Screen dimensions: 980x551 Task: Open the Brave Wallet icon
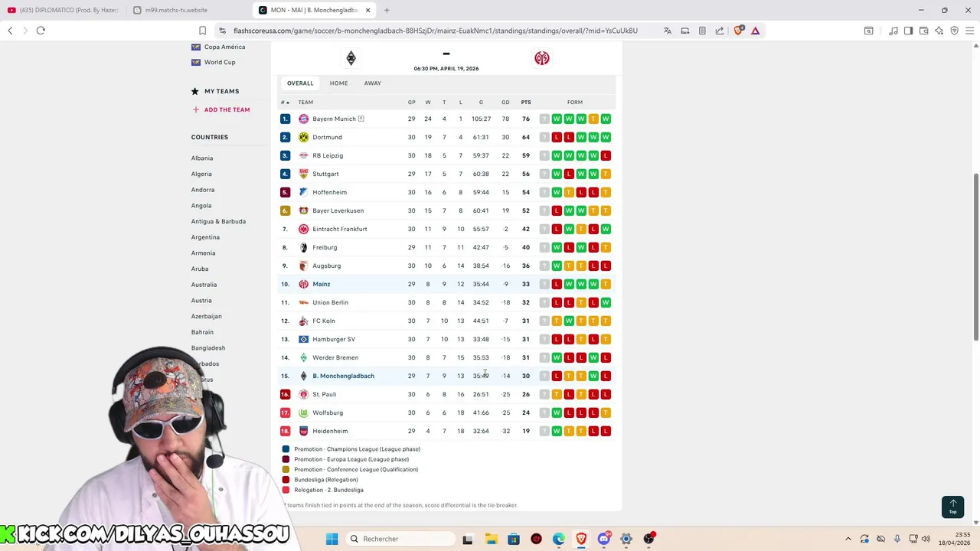point(923,31)
